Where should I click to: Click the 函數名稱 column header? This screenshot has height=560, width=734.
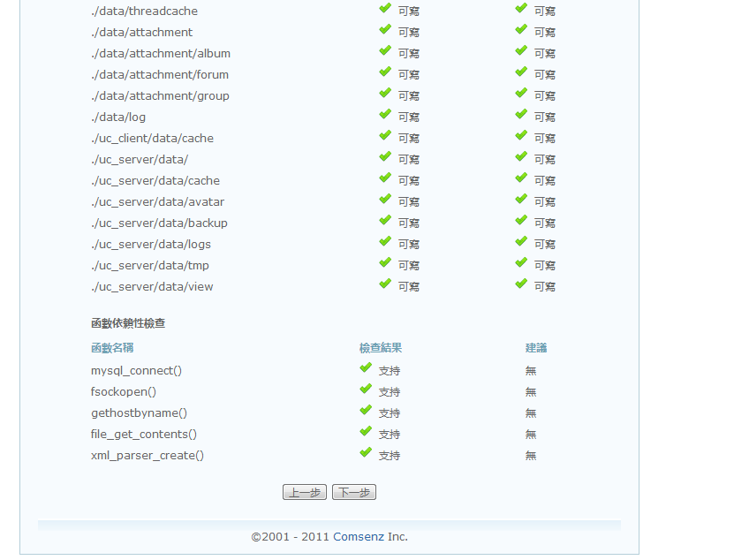pos(112,348)
